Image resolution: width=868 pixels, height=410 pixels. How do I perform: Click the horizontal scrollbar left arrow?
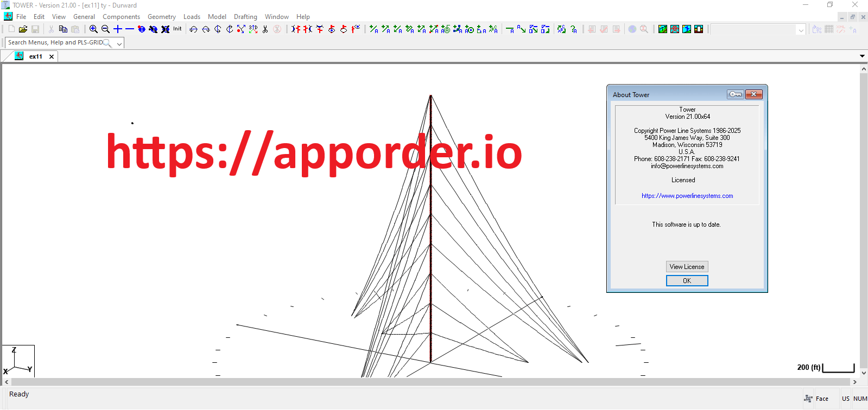(x=7, y=382)
